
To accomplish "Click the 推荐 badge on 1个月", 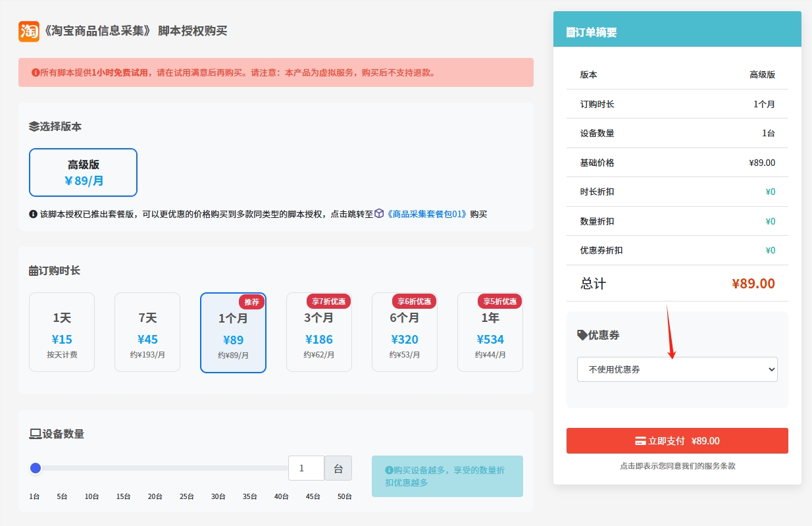I will coord(252,302).
